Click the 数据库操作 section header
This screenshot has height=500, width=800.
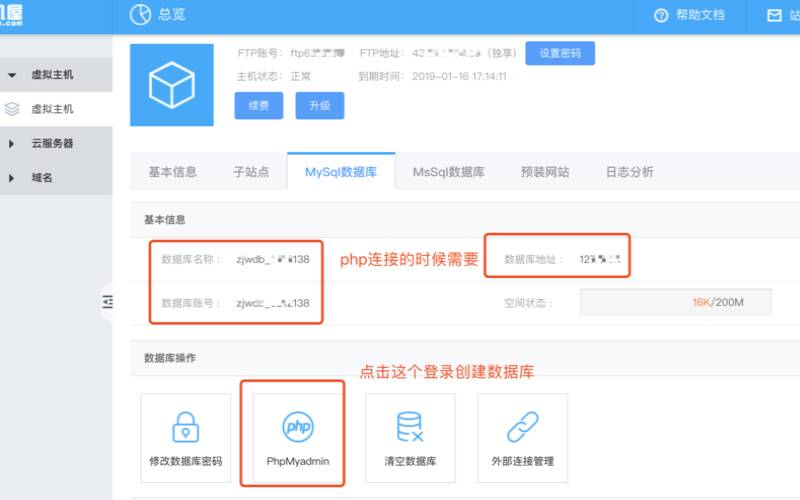(170, 358)
